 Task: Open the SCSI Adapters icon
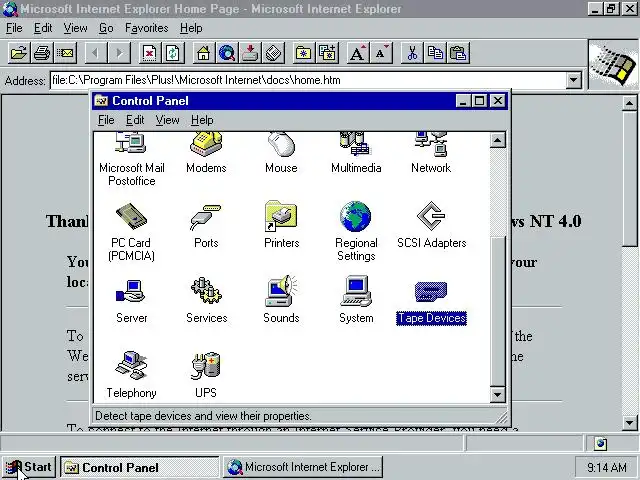click(431, 224)
